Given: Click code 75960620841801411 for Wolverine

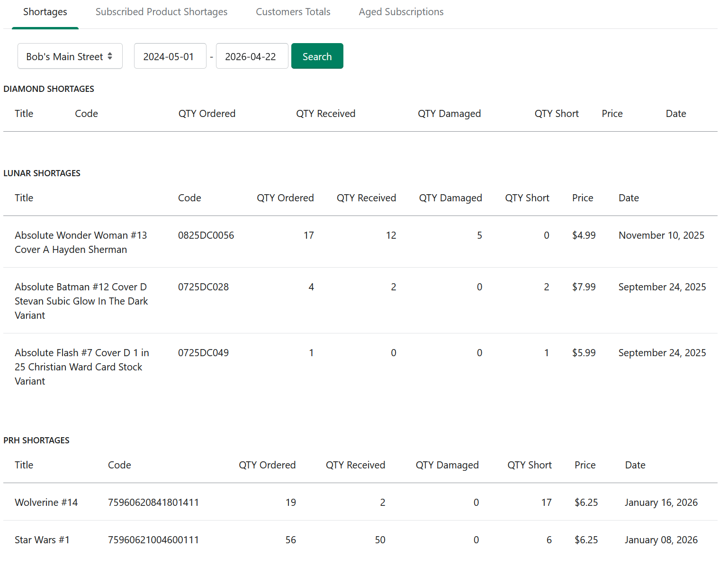Looking at the screenshot, I should click(153, 503).
